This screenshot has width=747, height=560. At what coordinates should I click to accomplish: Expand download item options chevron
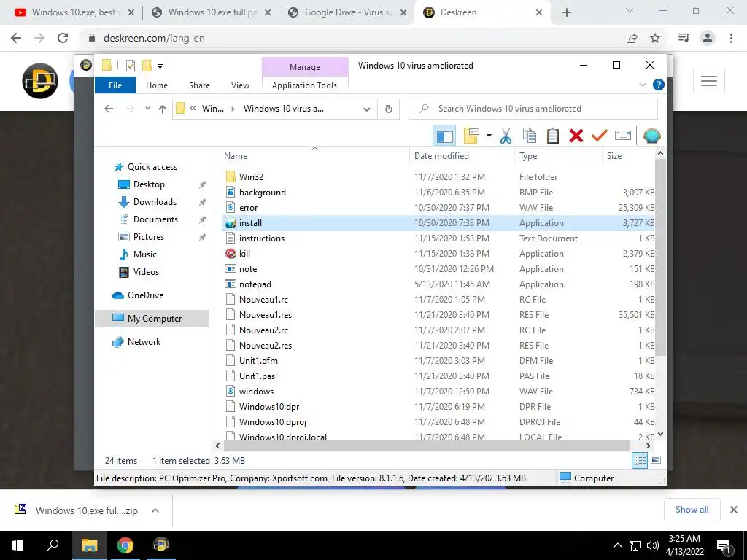pos(155,510)
